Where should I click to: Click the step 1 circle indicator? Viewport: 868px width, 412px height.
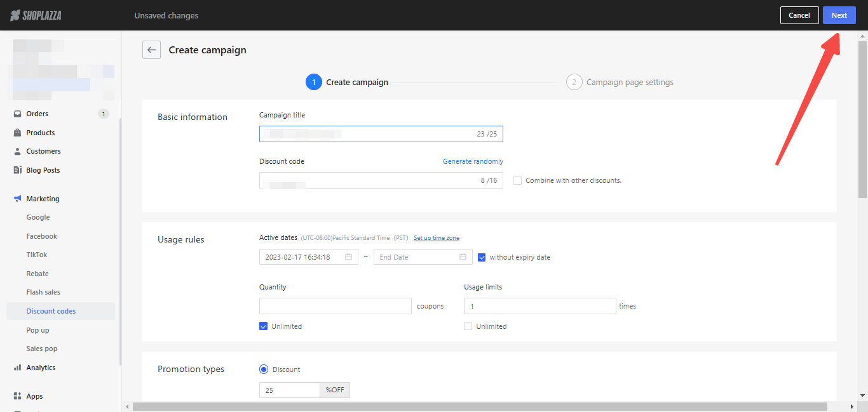coord(313,82)
